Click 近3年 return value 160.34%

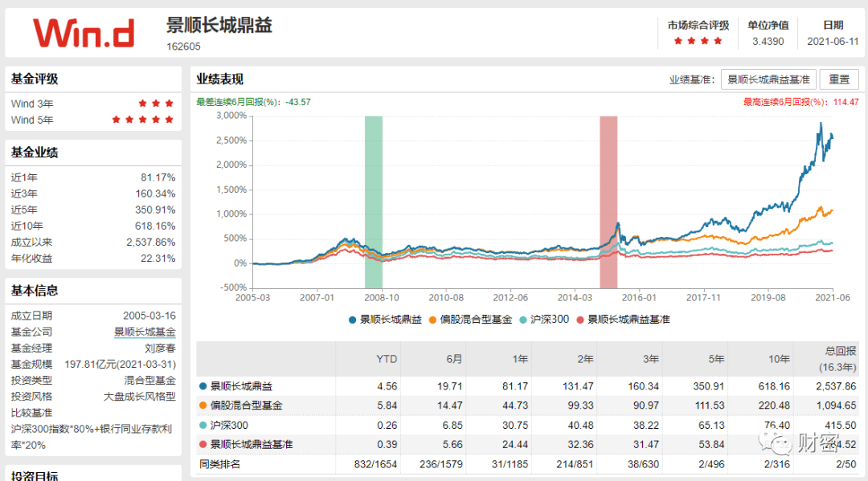(x=155, y=194)
